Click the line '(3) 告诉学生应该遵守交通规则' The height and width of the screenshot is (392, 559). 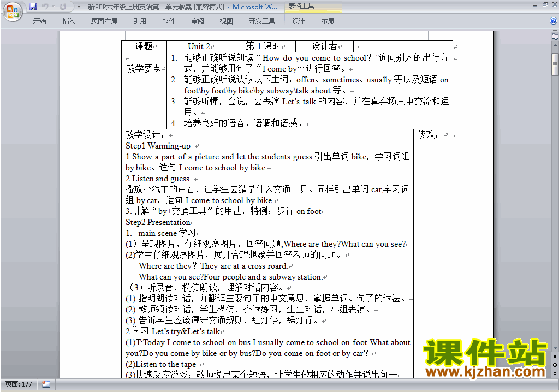222,320
